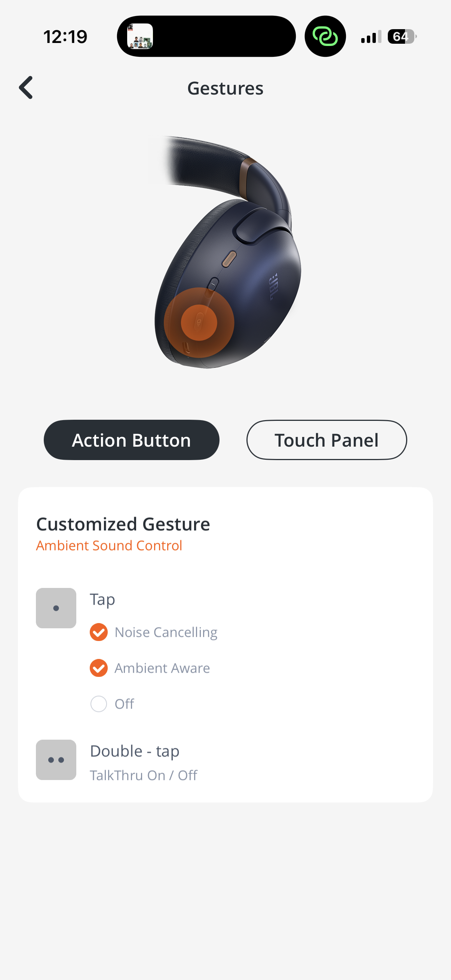Uncheck the Noise Cancelling option
This screenshot has height=980, width=451.
click(x=99, y=632)
